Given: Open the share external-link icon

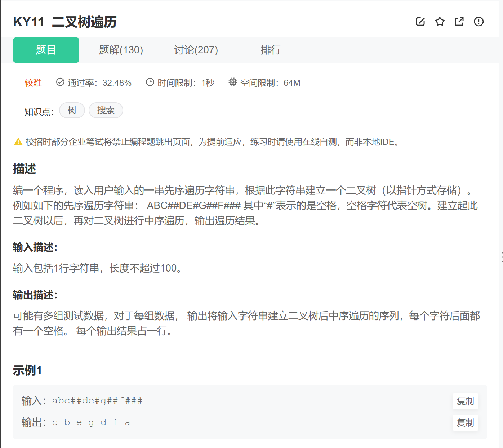Looking at the screenshot, I should click(459, 22).
